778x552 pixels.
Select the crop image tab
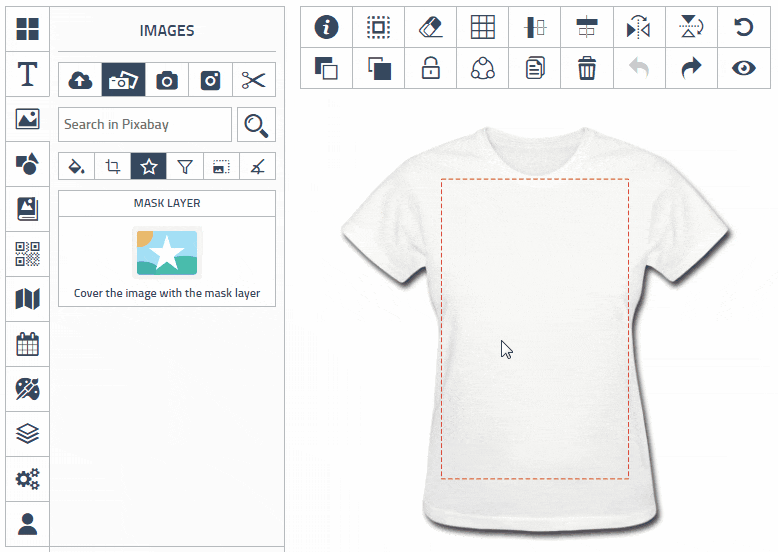point(113,166)
